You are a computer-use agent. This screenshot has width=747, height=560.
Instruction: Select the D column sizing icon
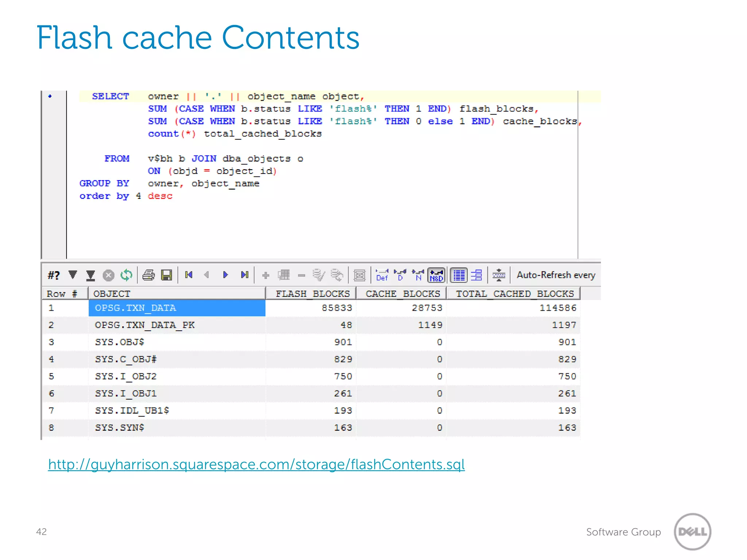[x=400, y=275]
